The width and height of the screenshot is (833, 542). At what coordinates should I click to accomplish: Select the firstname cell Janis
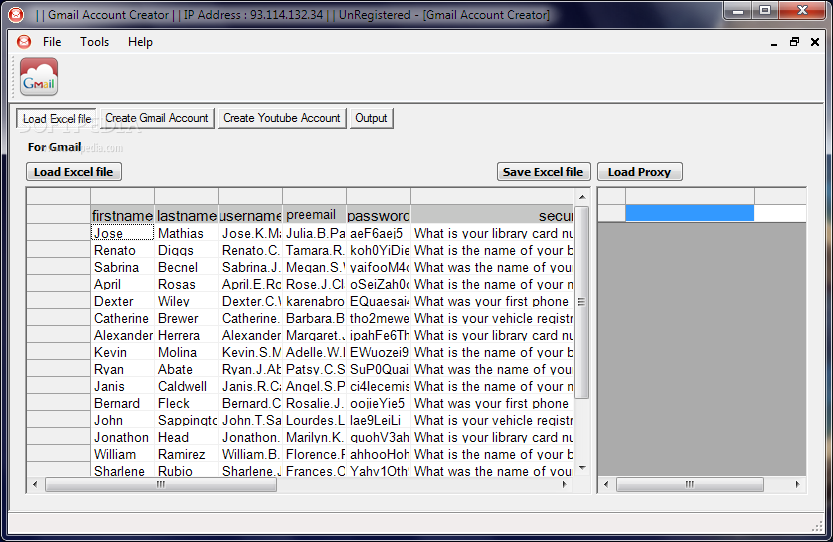(122, 386)
